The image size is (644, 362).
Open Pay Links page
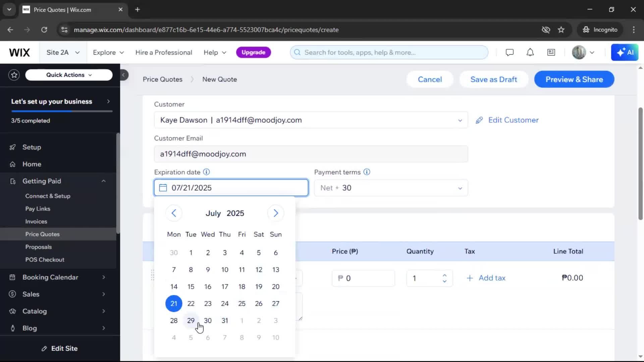(38, 209)
